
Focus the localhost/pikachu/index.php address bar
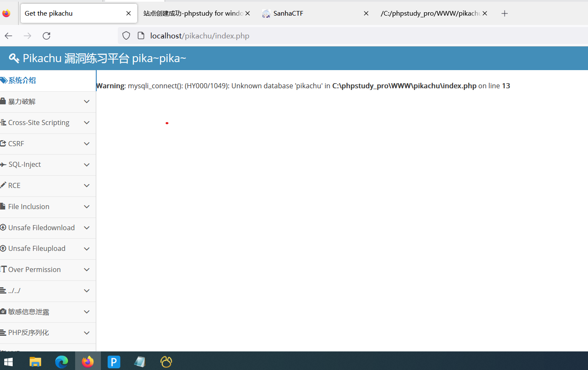(353, 36)
